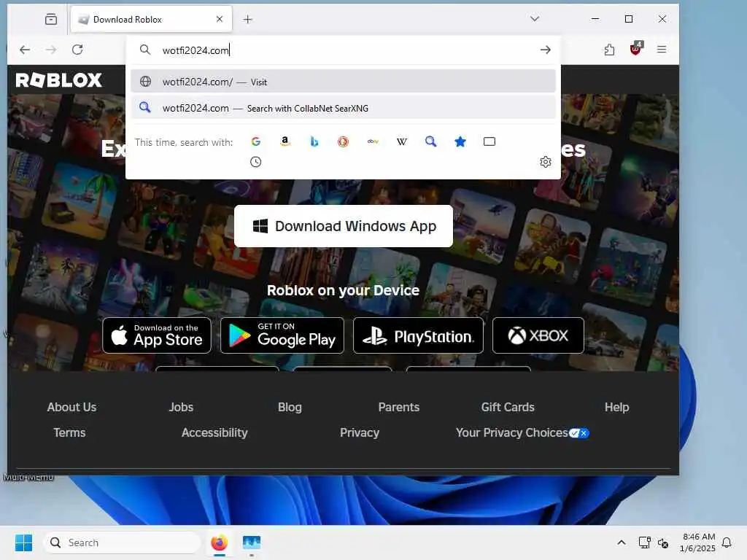Open the Accessibility footer link
Image resolution: width=747 pixels, height=560 pixels.
pyautogui.click(x=214, y=432)
